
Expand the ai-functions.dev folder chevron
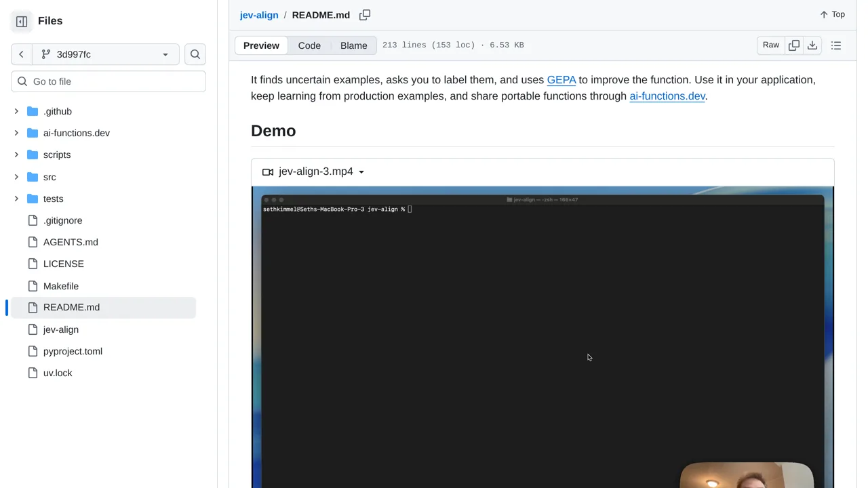[16, 133]
